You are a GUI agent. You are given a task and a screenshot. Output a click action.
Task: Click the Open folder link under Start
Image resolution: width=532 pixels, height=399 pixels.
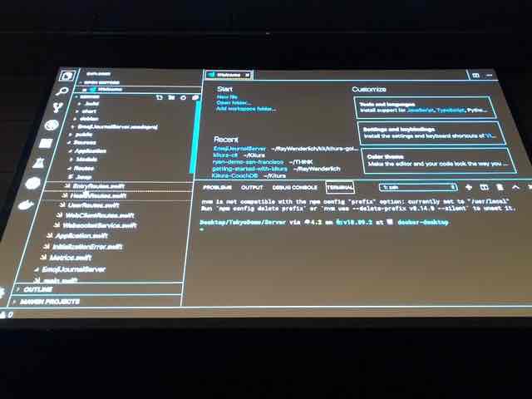(234, 102)
